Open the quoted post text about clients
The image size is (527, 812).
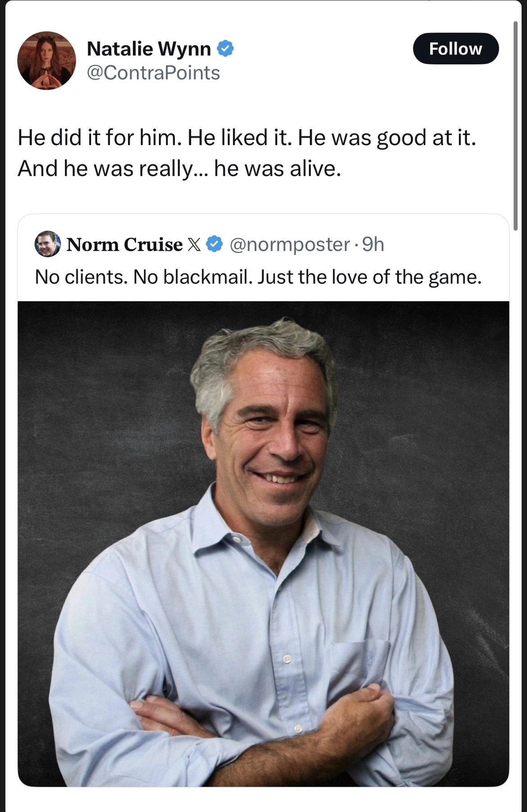click(258, 277)
